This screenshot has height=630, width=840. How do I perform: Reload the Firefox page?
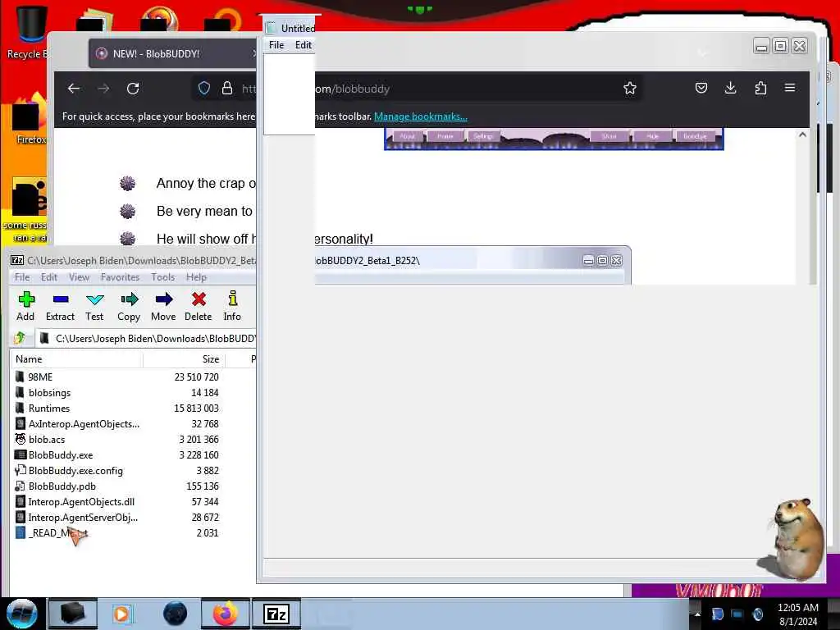tap(133, 89)
